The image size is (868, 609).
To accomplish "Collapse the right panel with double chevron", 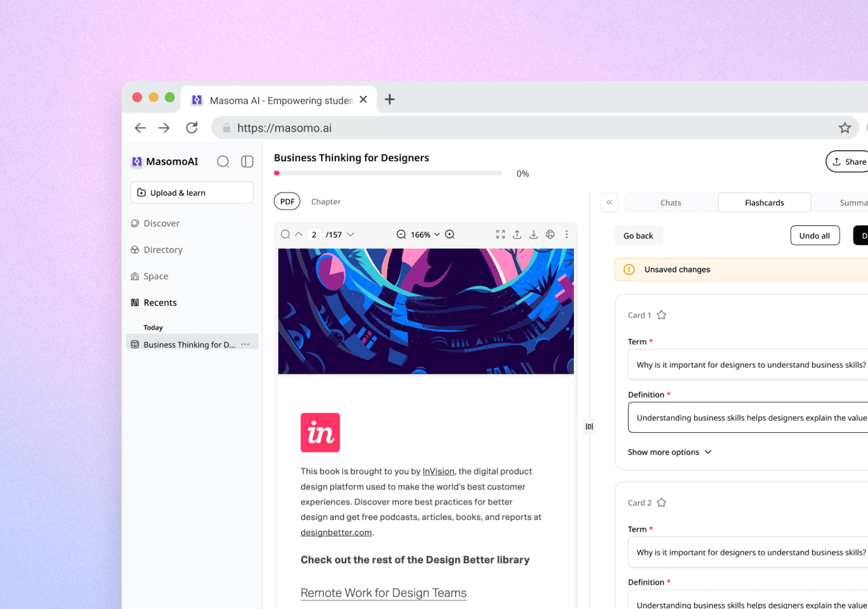I will 609,202.
